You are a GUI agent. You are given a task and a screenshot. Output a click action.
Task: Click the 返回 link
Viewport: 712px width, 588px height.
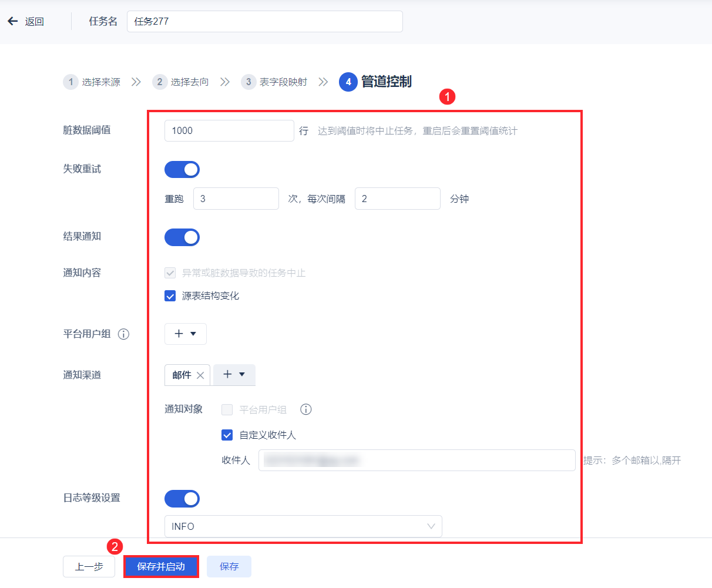(x=35, y=22)
